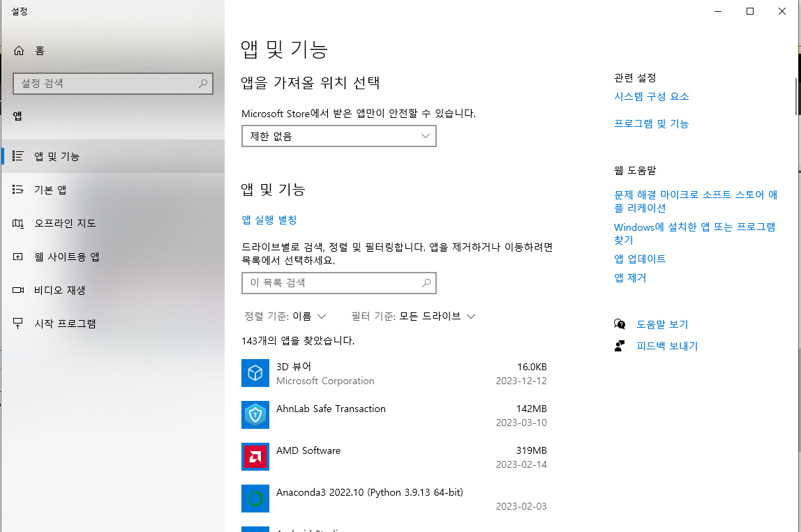
Task: Click the 2023-03-10 install date
Action: coord(521,423)
